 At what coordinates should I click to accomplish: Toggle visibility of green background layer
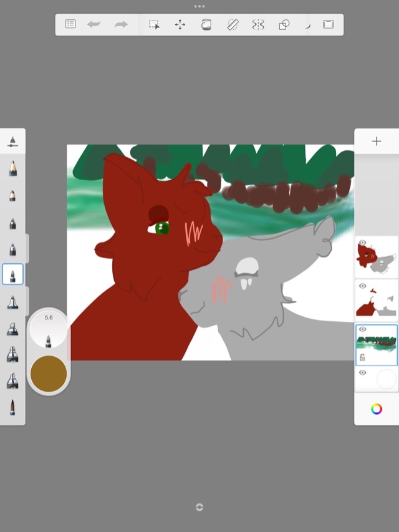362,329
